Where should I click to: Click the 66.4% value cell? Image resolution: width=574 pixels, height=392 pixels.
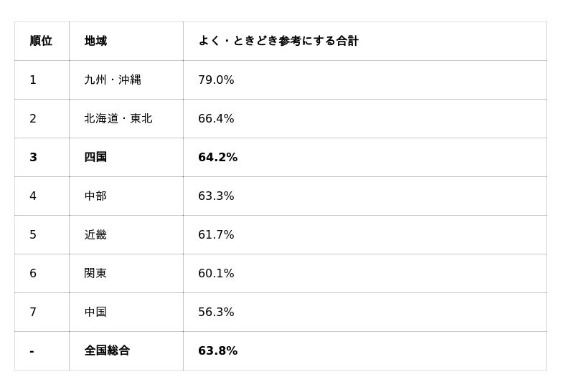click(216, 119)
